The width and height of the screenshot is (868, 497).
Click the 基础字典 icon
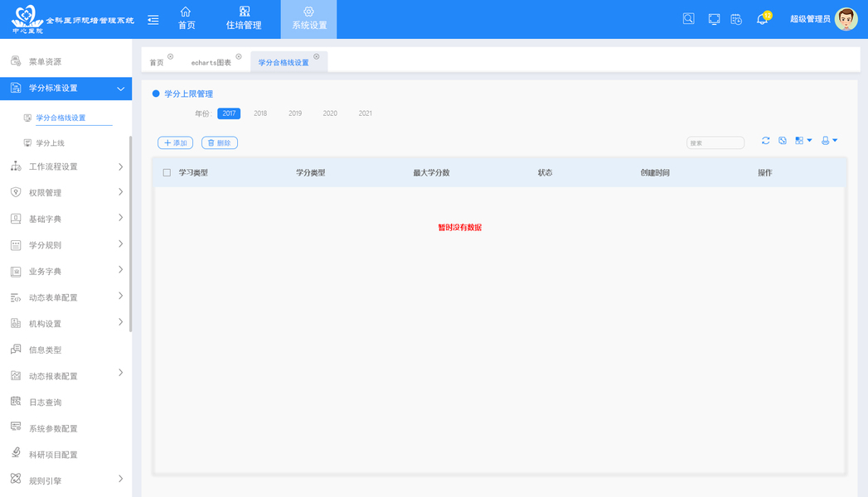(16, 219)
